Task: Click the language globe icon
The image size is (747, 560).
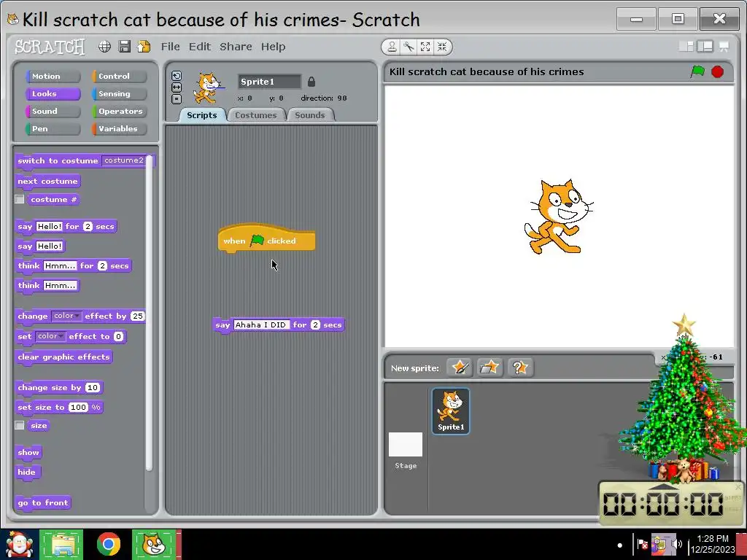Action: (x=104, y=46)
